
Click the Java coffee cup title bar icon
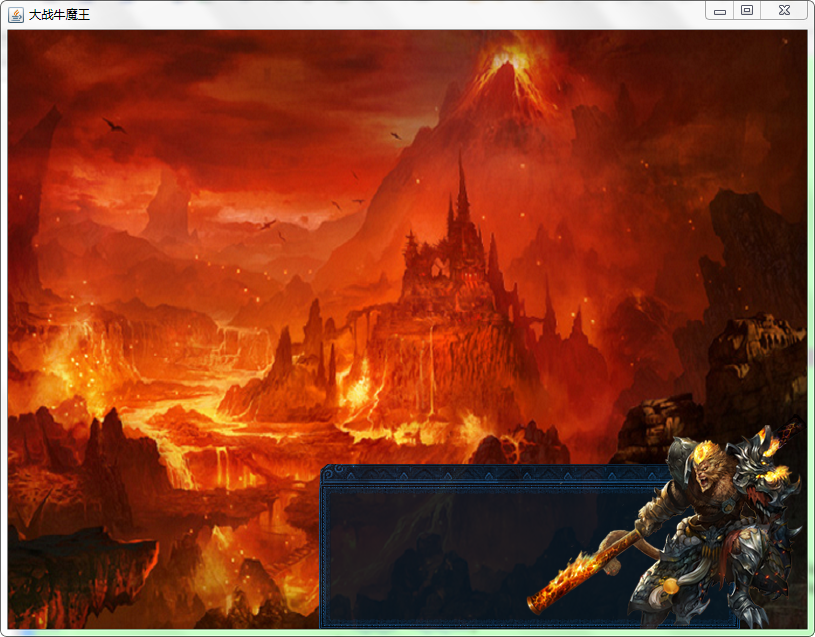click(16, 13)
